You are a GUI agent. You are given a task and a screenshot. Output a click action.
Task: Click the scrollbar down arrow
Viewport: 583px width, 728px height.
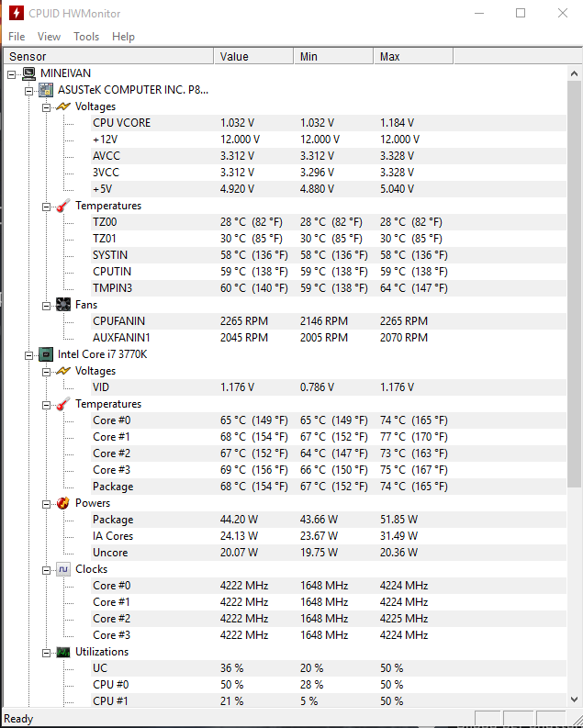coord(574,699)
